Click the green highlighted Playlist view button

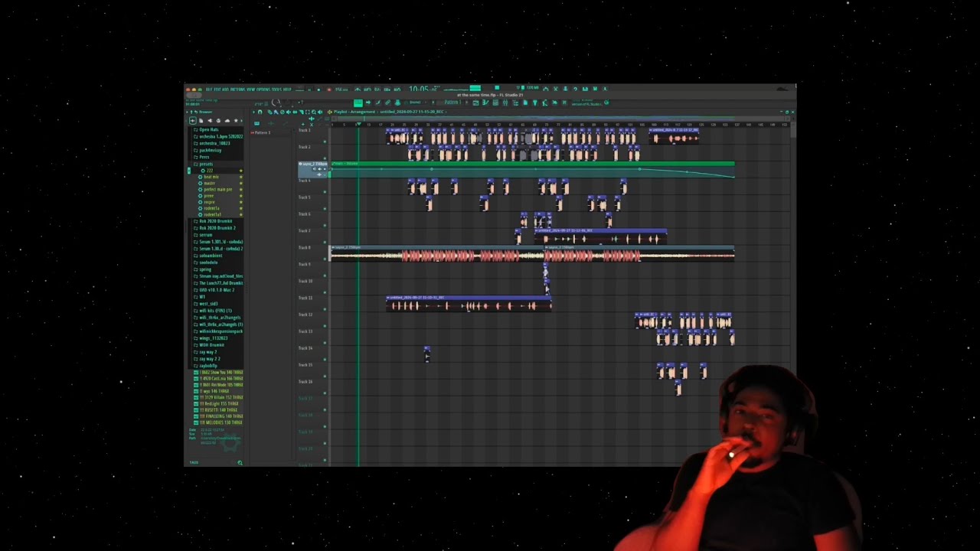(358, 103)
